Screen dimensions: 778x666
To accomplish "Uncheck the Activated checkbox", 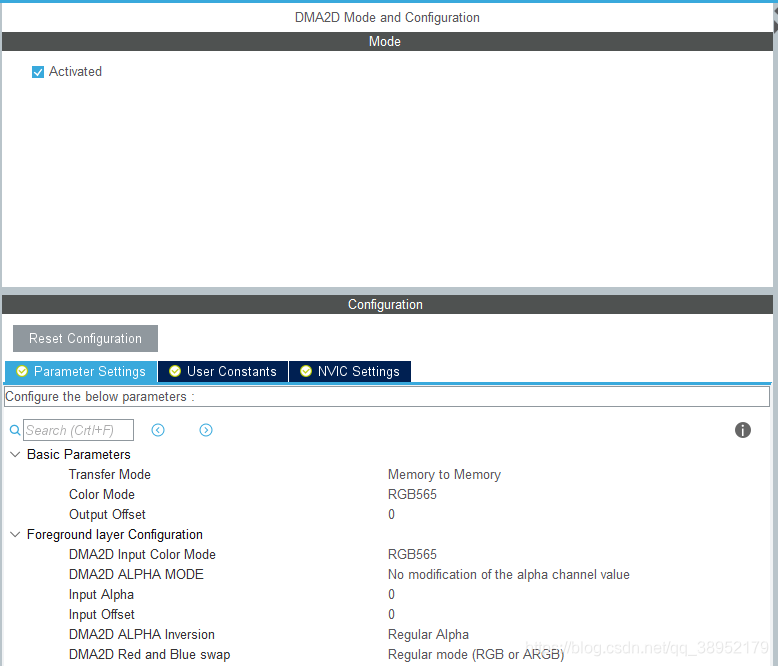I will pos(38,72).
